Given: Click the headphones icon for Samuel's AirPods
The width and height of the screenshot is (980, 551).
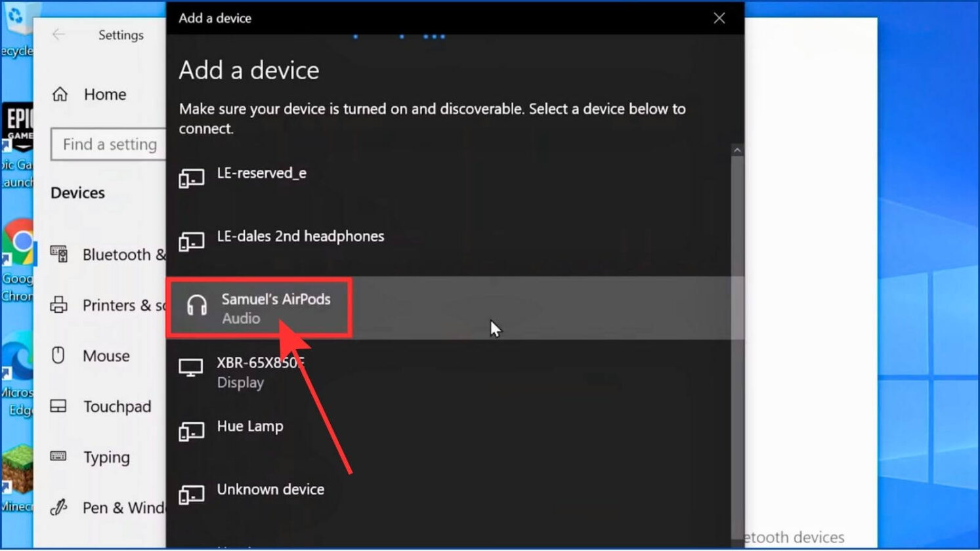Looking at the screenshot, I should [x=196, y=306].
